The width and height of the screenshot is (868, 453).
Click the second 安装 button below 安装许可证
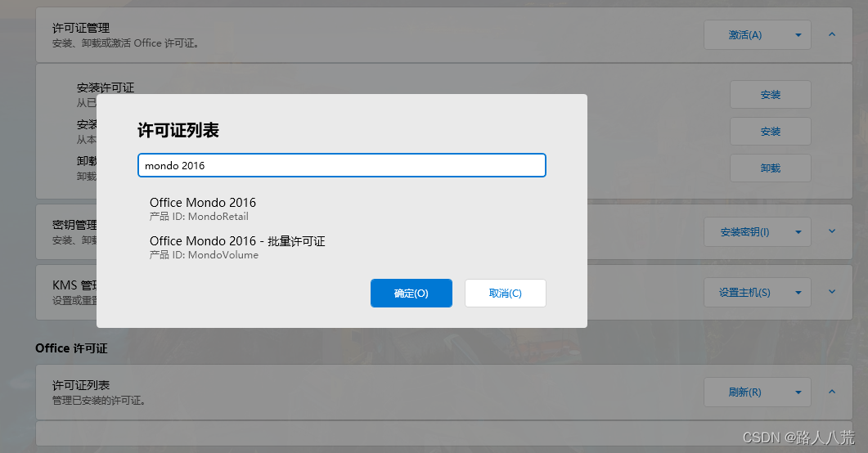pos(771,131)
